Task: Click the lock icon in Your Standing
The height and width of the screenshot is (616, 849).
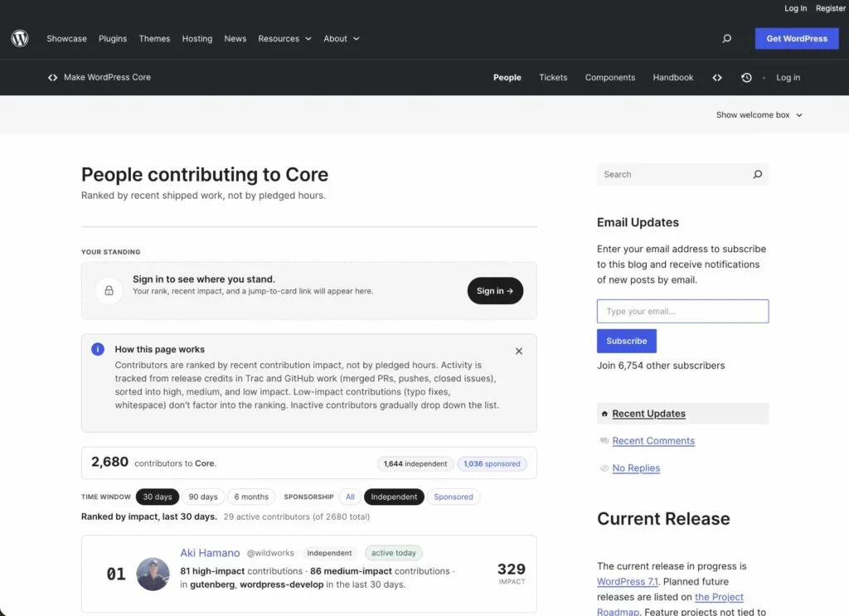Action: coord(109,291)
